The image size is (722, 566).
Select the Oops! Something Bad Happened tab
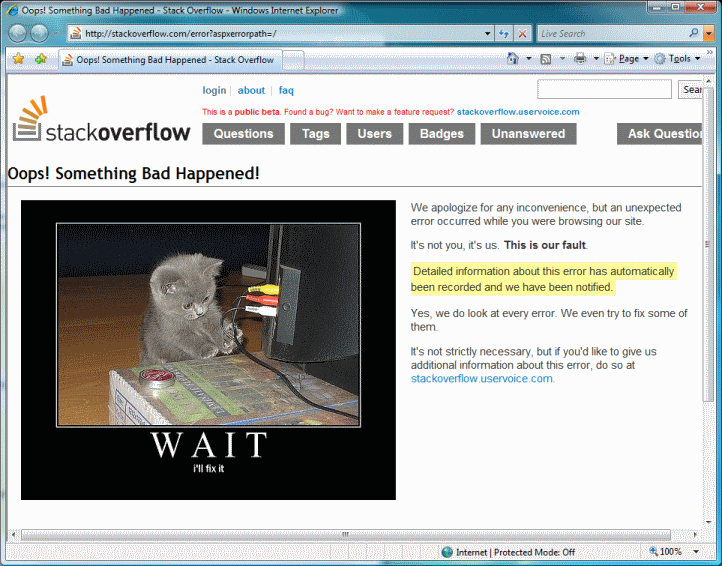[x=170, y=60]
